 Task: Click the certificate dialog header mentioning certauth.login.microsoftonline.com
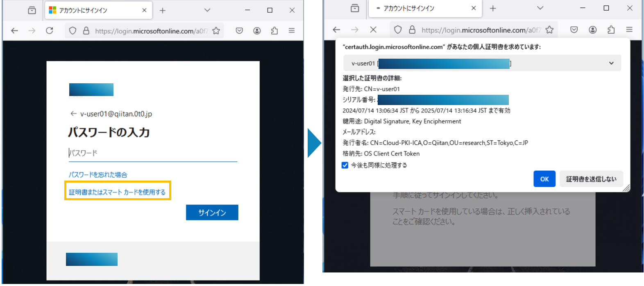click(x=442, y=47)
